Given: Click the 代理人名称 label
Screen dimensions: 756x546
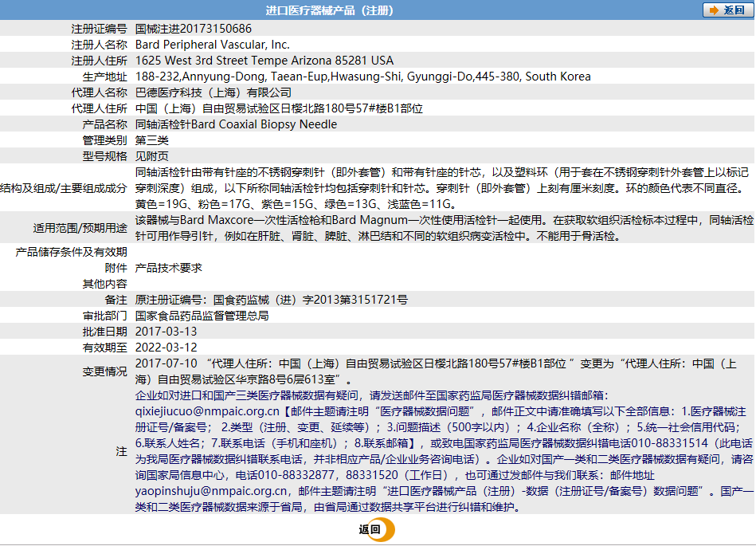Looking at the screenshot, I should tap(100, 92).
